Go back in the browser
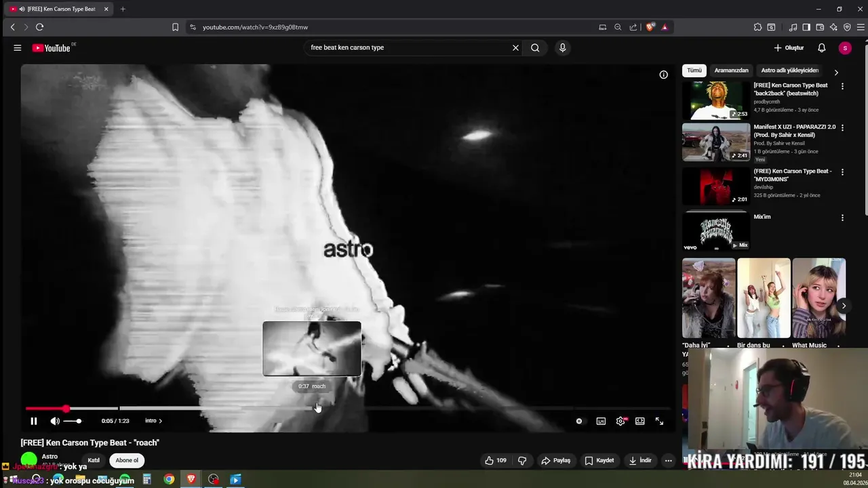The width and height of the screenshot is (868, 488). (x=12, y=27)
